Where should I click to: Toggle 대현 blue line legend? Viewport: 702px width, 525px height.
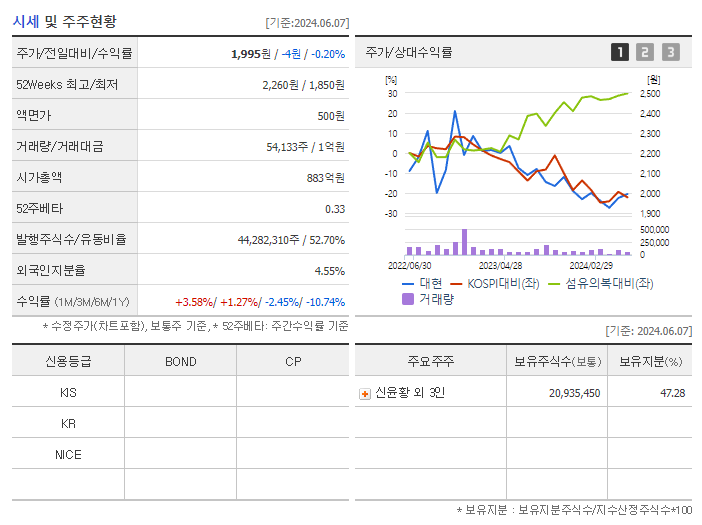(x=422, y=283)
